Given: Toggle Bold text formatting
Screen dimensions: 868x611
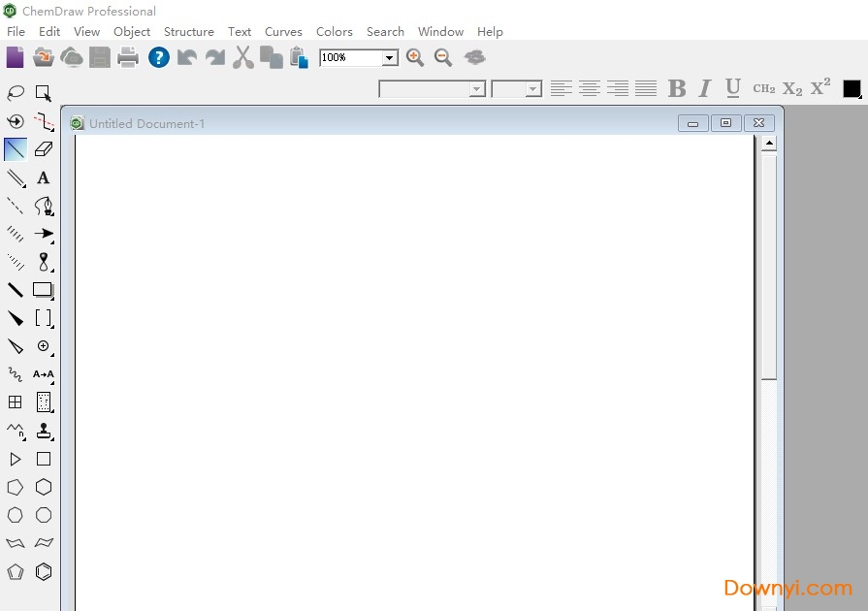Looking at the screenshot, I should click(677, 88).
